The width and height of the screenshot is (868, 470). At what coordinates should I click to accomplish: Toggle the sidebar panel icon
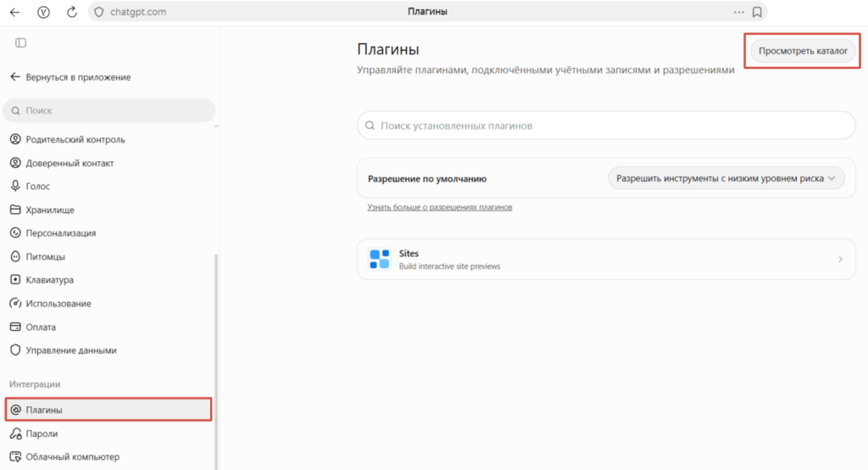pyautogui.click(x=20, y=42)
